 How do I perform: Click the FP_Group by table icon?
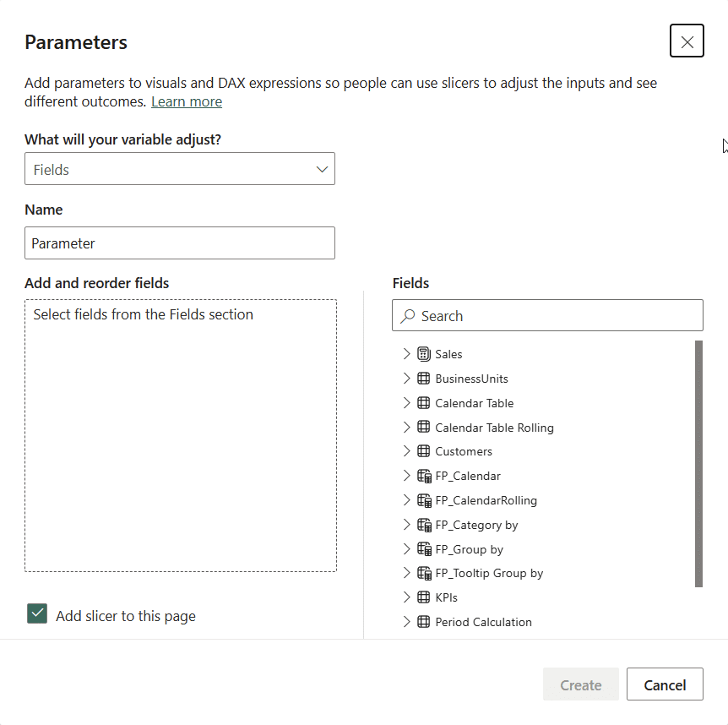pos(422,549)
